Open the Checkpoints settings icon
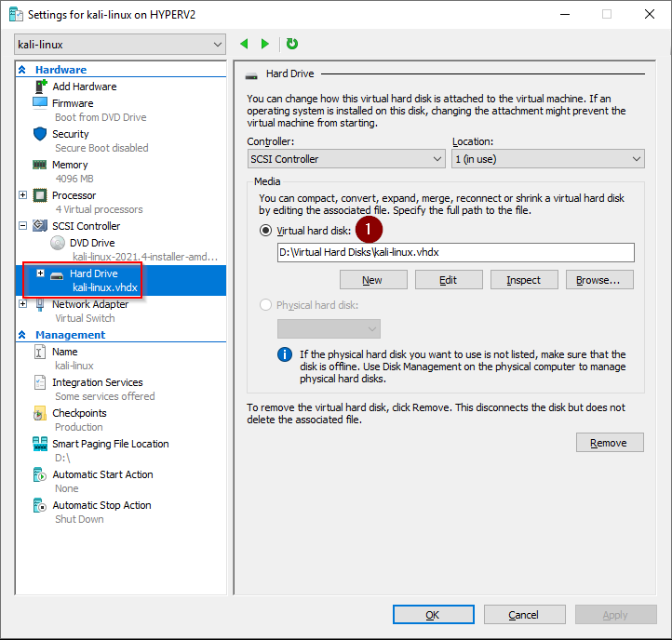This screenshot has width=672, height=640. [x=40, y=413]
